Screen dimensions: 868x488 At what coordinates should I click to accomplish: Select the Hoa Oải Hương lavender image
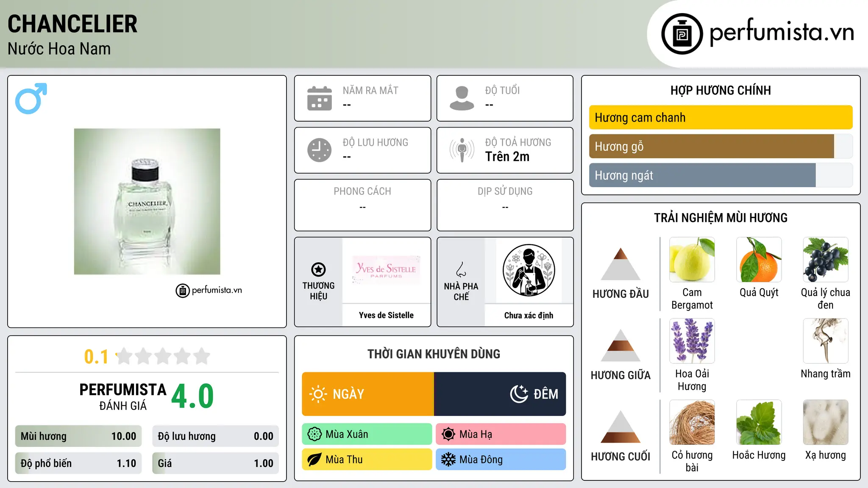tap(692, 341)
